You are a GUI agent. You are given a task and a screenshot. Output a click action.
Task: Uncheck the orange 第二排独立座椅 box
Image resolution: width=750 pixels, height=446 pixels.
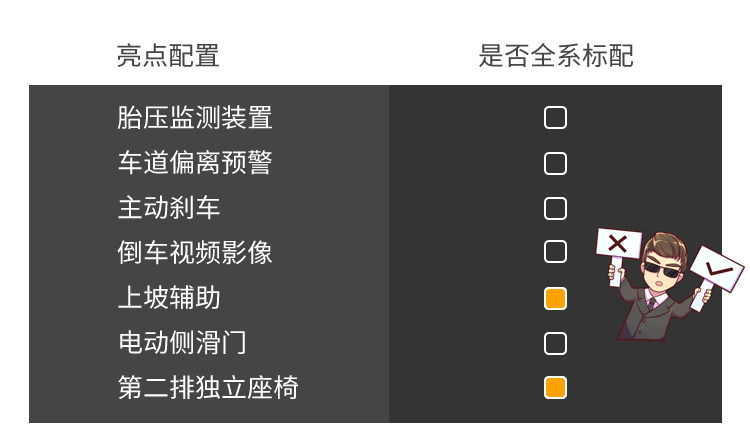tap(555, 387)
